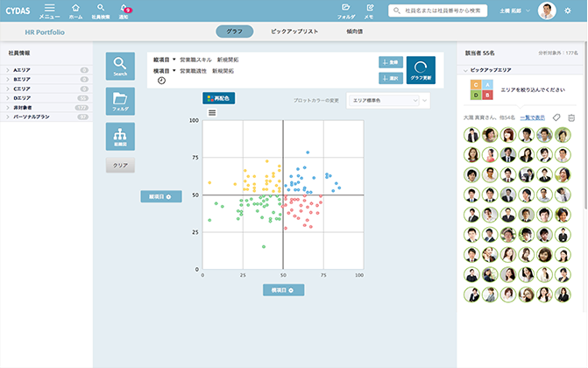Switch to the 傾向値 tab
The image size is (588, 368).
pos(354,32)
